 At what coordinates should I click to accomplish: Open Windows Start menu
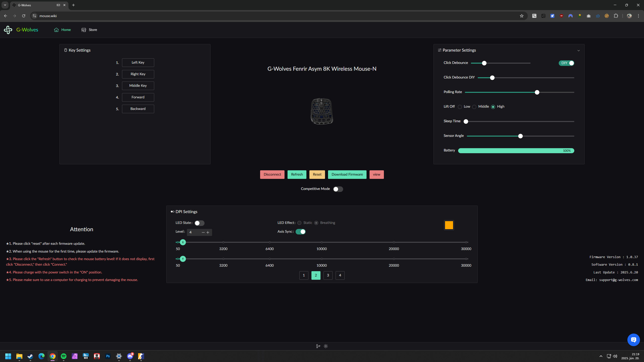point(8,356)
